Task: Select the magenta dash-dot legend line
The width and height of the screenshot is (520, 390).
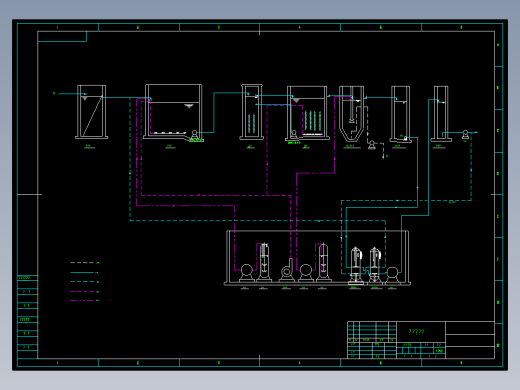Action: pyautogui.click(x=82, y=301)
